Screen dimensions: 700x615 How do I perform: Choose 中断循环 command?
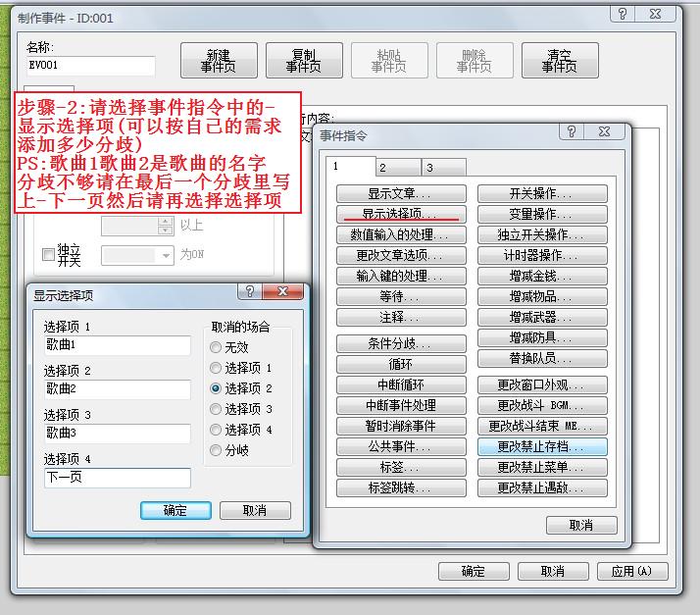click(401, 384)
